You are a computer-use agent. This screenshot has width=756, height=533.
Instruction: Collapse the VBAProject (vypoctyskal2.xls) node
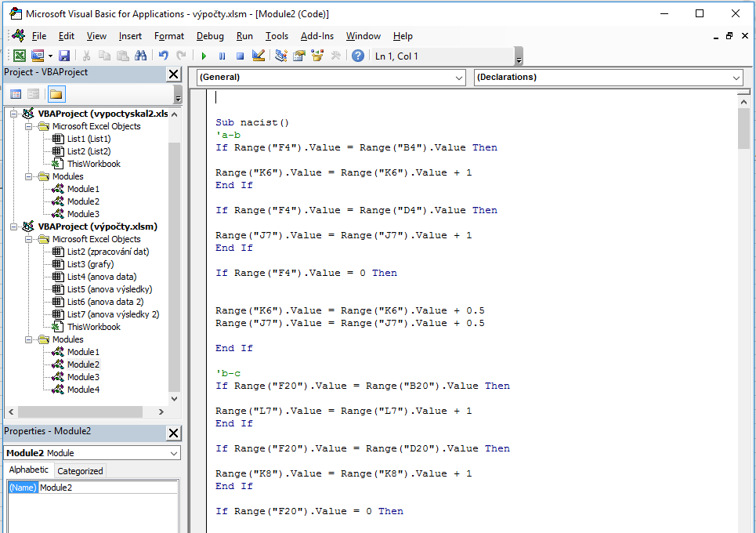coord(14,114)
